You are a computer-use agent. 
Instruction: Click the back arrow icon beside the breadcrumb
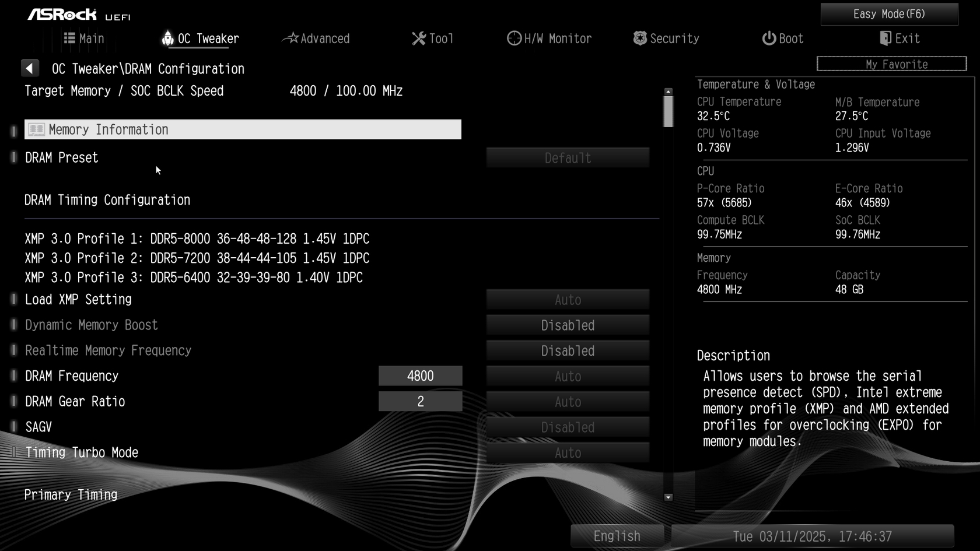30,69
